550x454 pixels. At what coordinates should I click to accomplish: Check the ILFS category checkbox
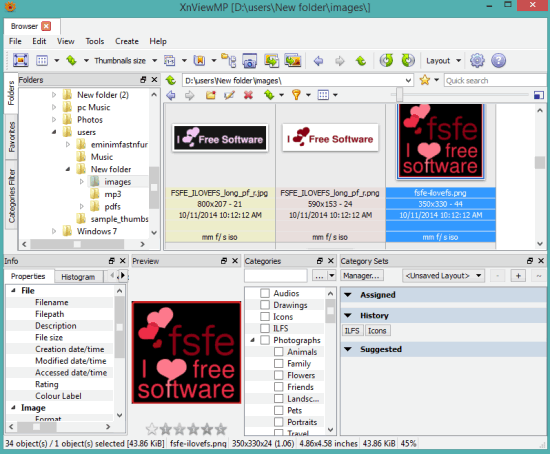tap(265, 328)
